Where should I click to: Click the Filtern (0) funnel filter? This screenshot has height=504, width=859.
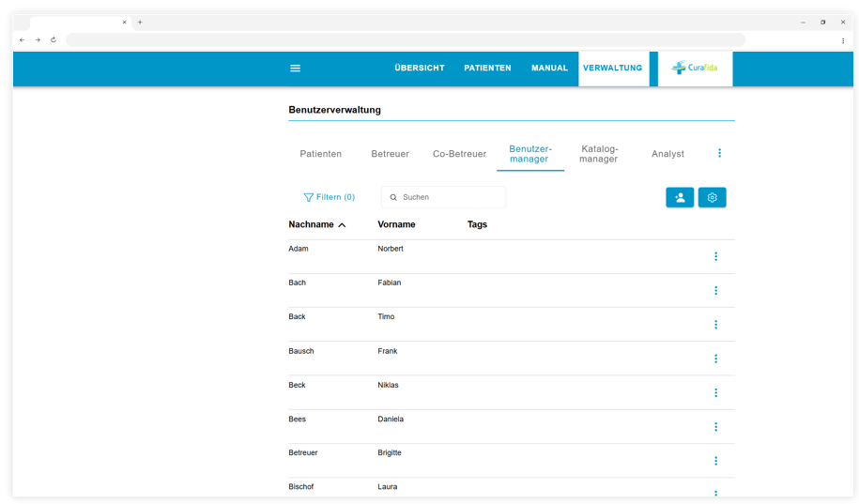pyautogui.click(x=330, y=197)
